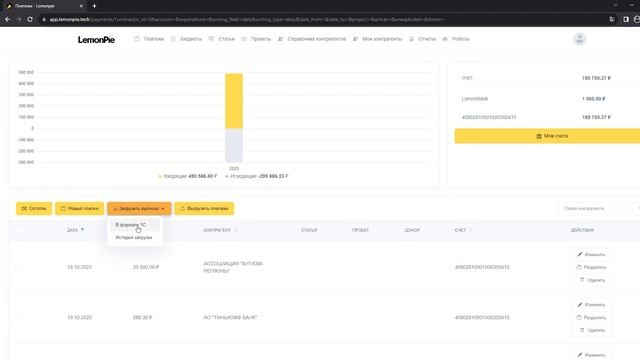Click the LemonPie logo
640x360 pixels.
point(96,40)
